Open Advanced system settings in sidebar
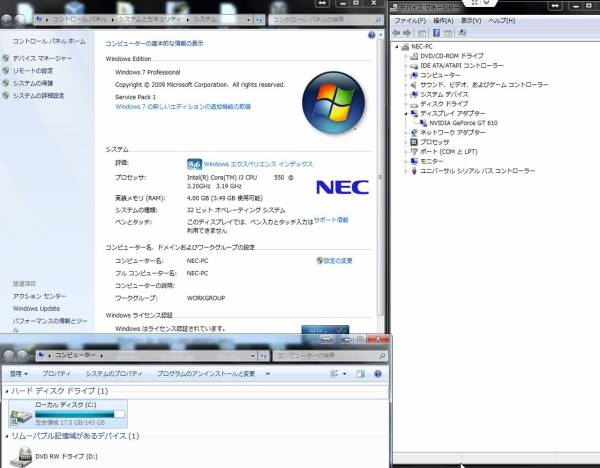The width and height of the screenshot is (600, 468). 38,96
